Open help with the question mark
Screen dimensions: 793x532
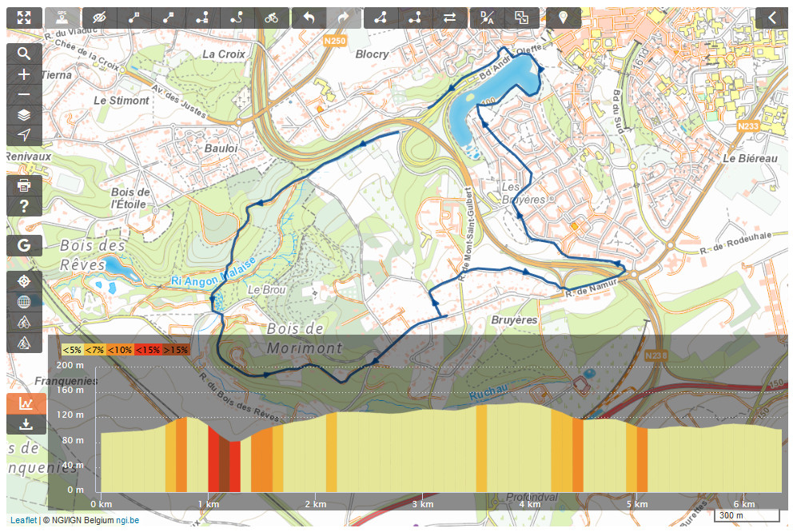click(x=24, y=206)
